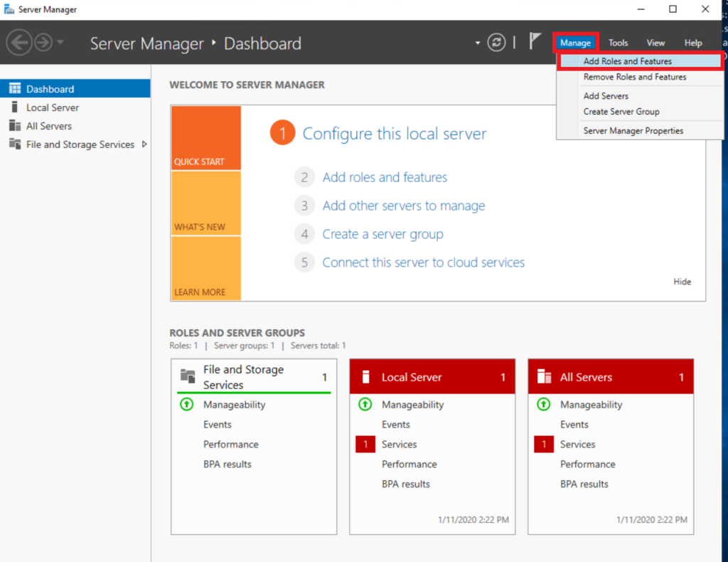Select All Servers in the sidebar
The width and height of the screenshot is (728, 562).
pos(75,126)
